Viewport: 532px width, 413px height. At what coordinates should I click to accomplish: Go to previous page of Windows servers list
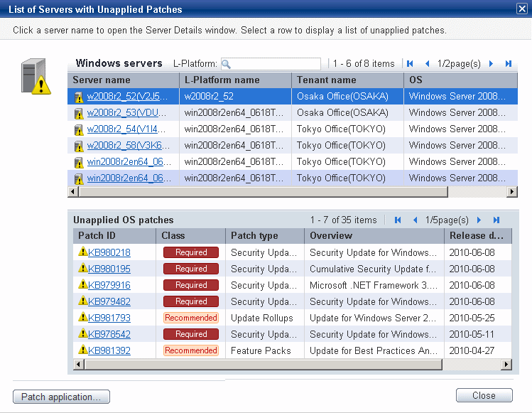coord(427,63)
